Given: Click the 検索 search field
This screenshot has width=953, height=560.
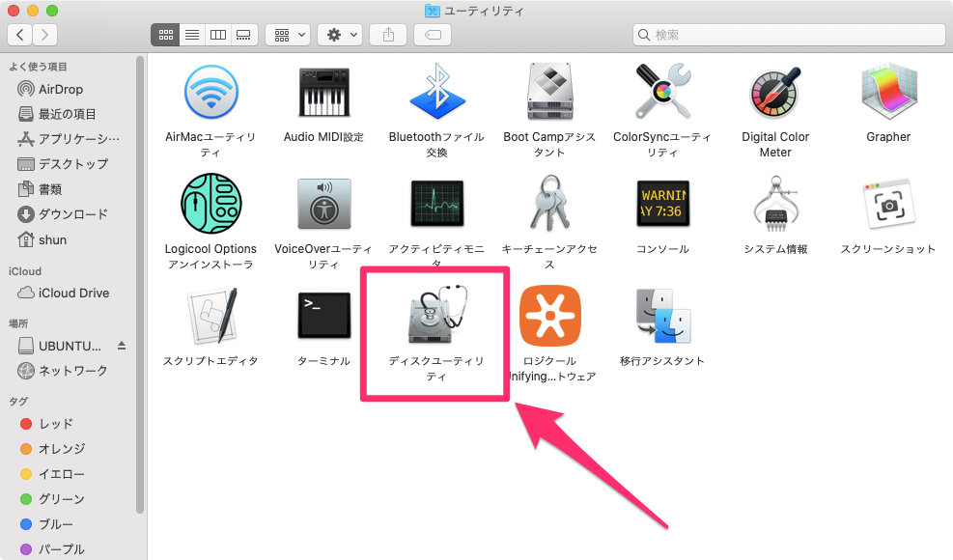Looking at the screenshot, I should pos(789,35).
